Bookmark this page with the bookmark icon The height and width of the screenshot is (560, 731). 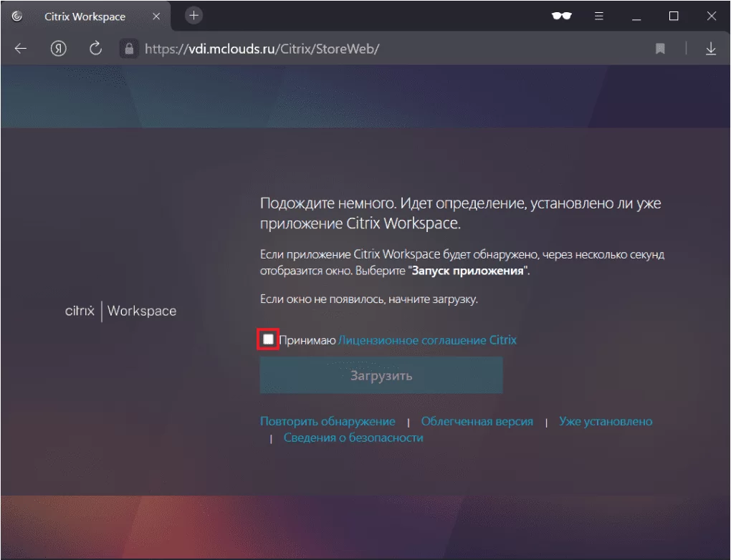coord(660,49)
